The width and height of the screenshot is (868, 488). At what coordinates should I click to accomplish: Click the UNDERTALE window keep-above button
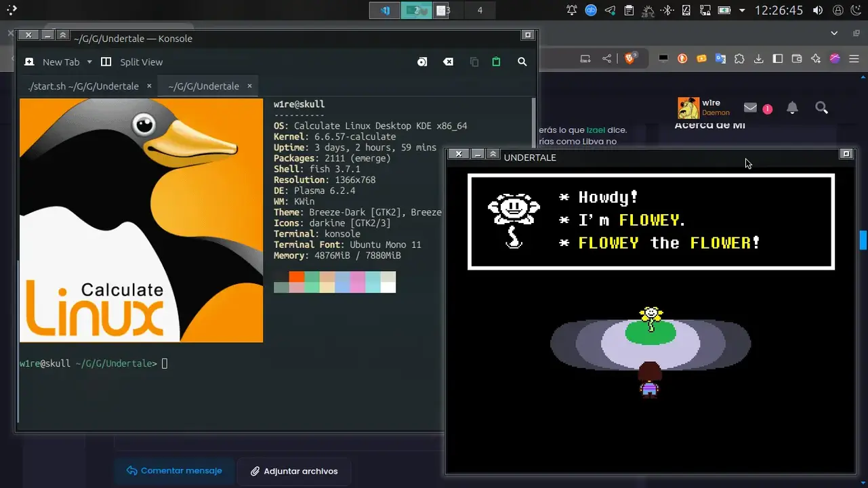[x=493, y=154]
